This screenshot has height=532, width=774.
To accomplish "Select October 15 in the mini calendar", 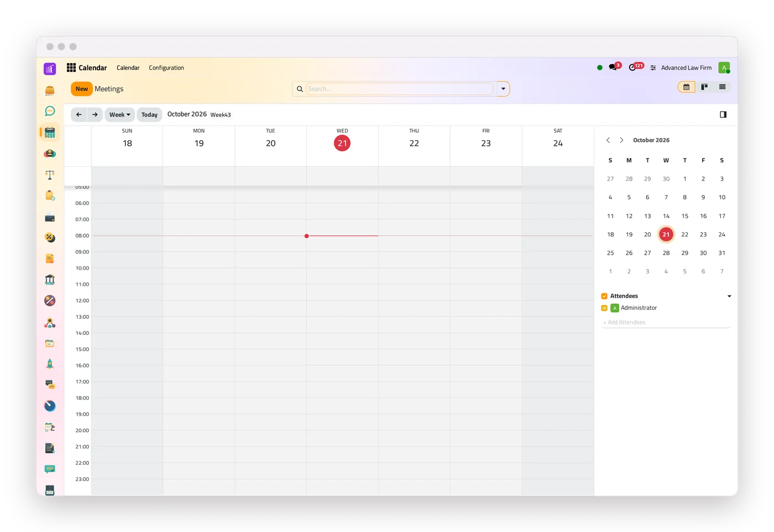I will pyautogui.click(x=685, y=216).
